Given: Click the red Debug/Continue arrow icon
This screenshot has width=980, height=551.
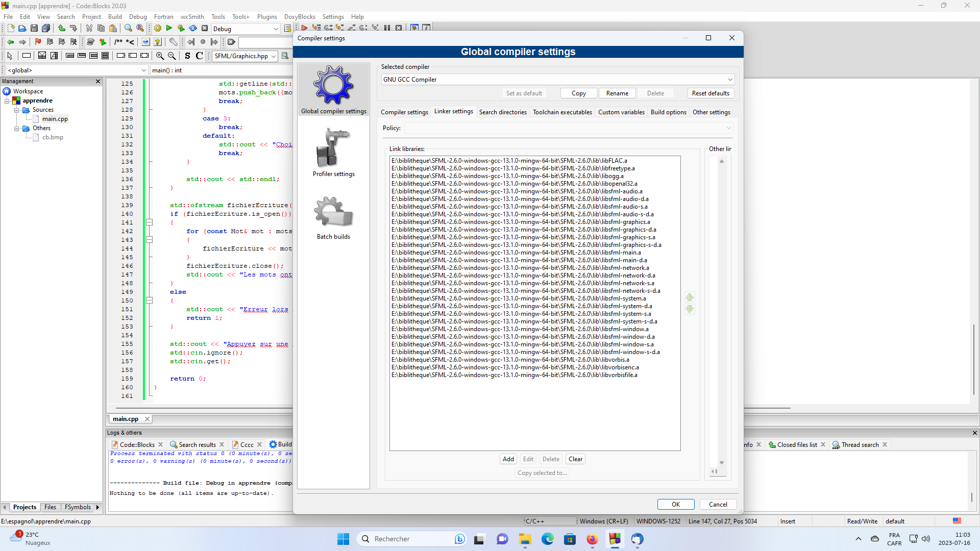Looking at the screenshot, I should 304,28.
